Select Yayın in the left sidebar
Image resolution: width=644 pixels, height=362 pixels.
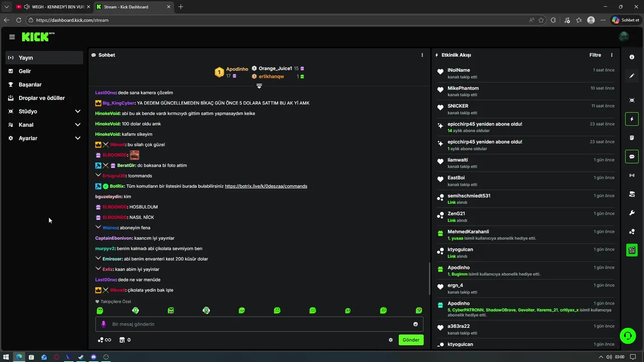coord(44,58)
